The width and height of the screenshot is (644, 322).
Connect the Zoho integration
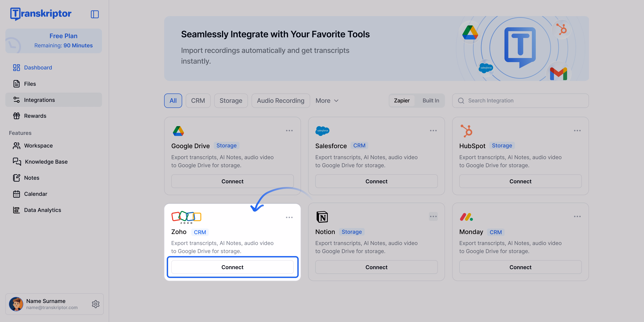coord(232,267)
